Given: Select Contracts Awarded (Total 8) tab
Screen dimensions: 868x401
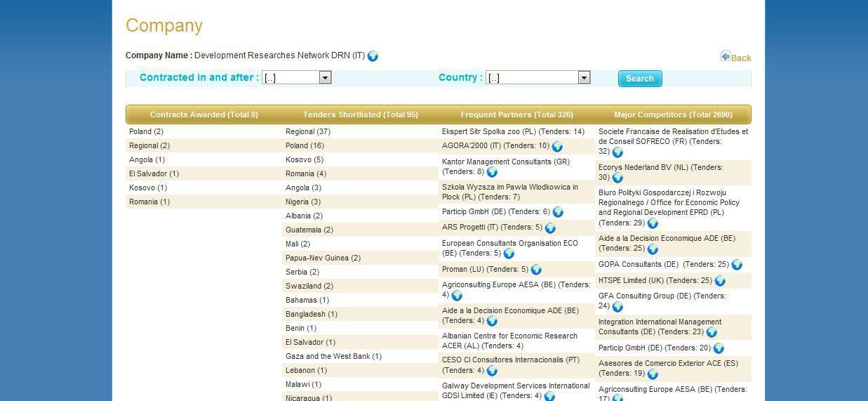Looking at the screenshot, I should pyautogui.click(x=204, y=114).
